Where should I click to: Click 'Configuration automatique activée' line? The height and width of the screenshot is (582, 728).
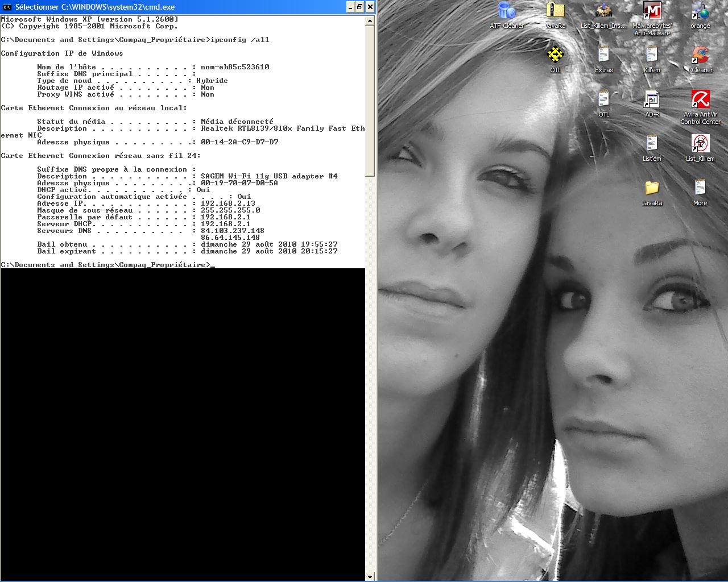pyautogui.click(x=144, y=197)
